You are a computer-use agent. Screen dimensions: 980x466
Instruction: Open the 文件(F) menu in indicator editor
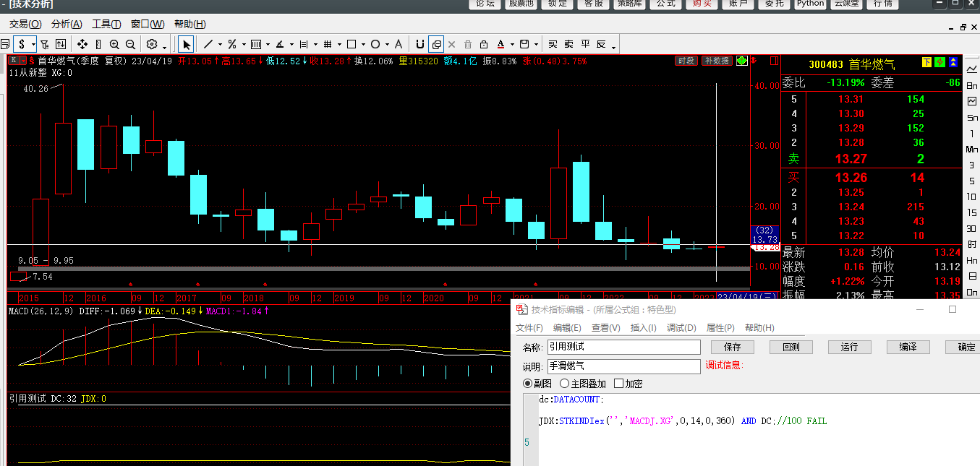click(529, 328)
